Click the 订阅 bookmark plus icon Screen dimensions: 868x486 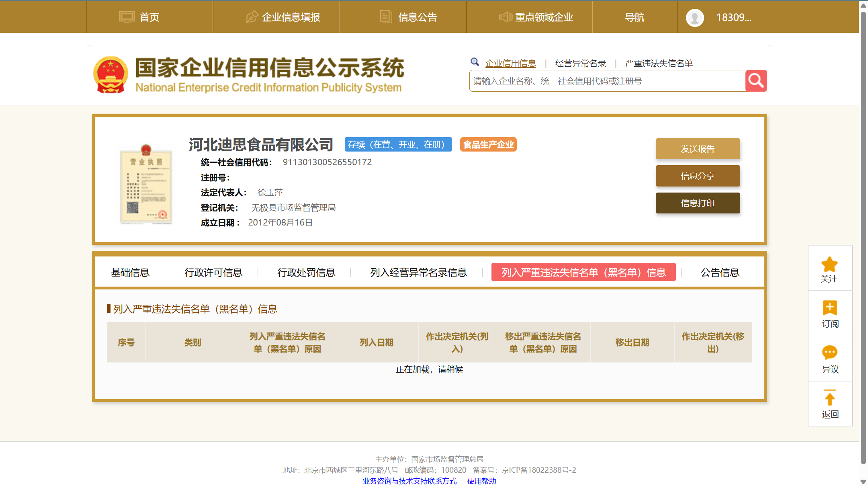click(829, 308)
